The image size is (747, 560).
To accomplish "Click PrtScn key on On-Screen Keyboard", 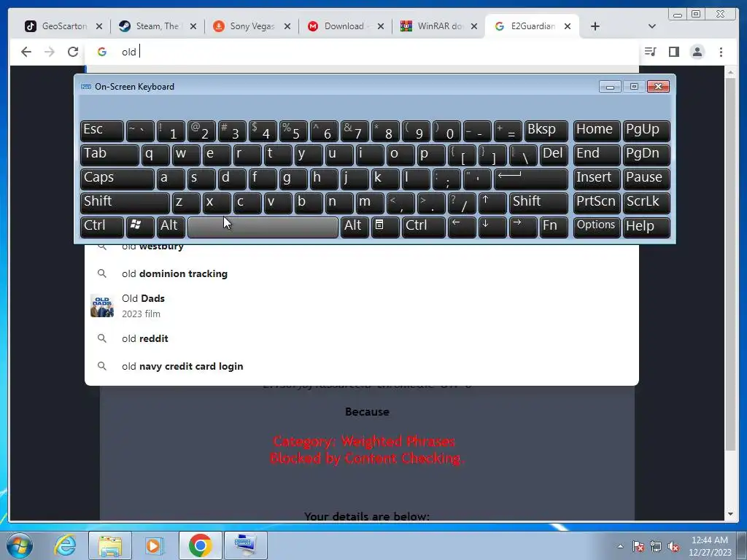I will 596,203.
